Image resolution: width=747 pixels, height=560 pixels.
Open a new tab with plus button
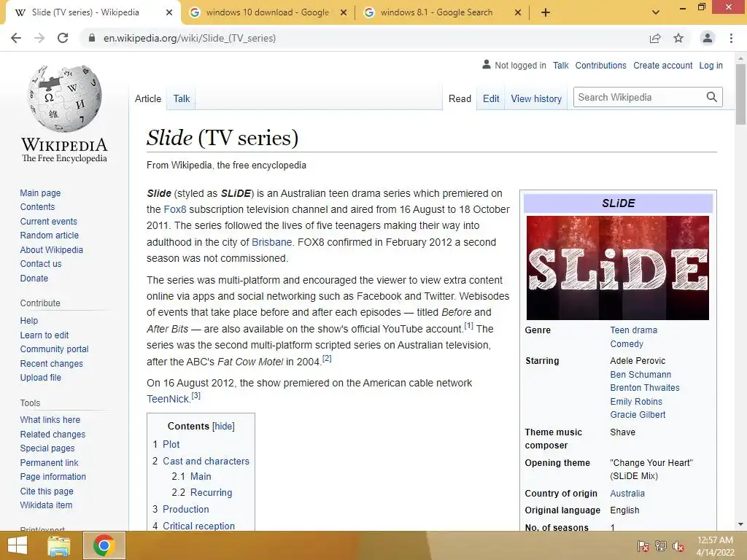(546, 12)
